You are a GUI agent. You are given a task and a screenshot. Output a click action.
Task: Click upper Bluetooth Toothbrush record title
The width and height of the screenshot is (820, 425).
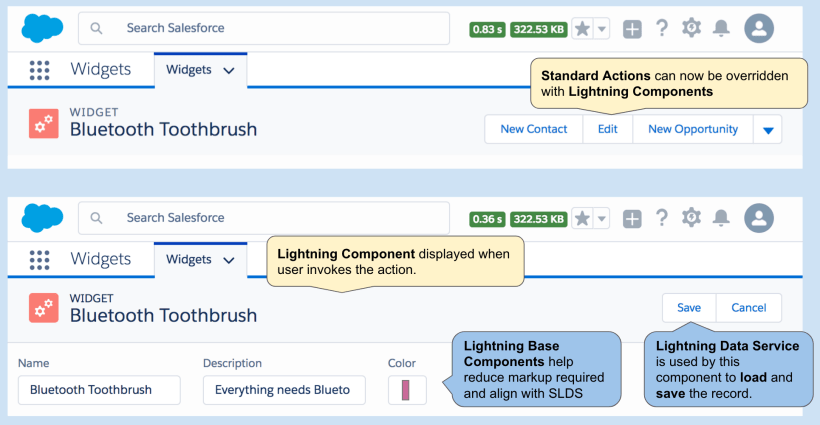point(164,130)
